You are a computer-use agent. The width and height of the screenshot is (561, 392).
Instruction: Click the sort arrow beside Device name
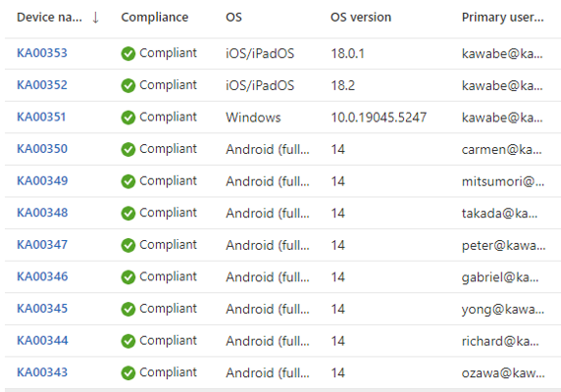pos(95,18)
